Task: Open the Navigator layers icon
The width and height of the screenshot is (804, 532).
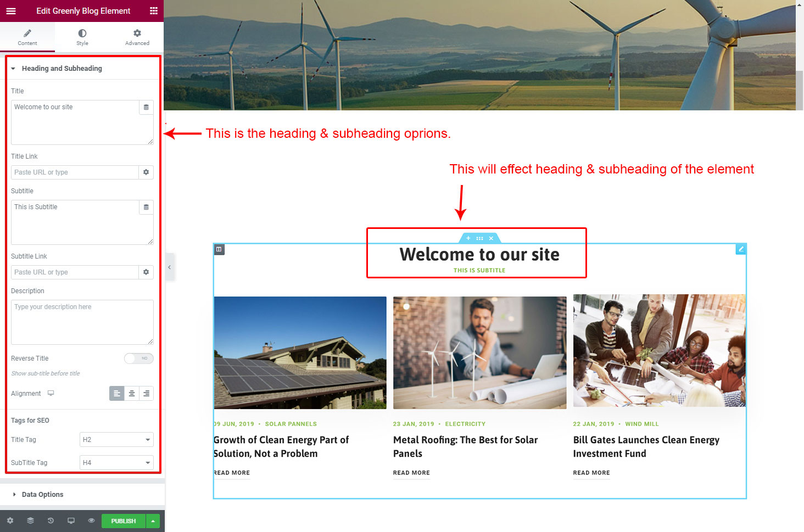Action: tap(30, 520)
